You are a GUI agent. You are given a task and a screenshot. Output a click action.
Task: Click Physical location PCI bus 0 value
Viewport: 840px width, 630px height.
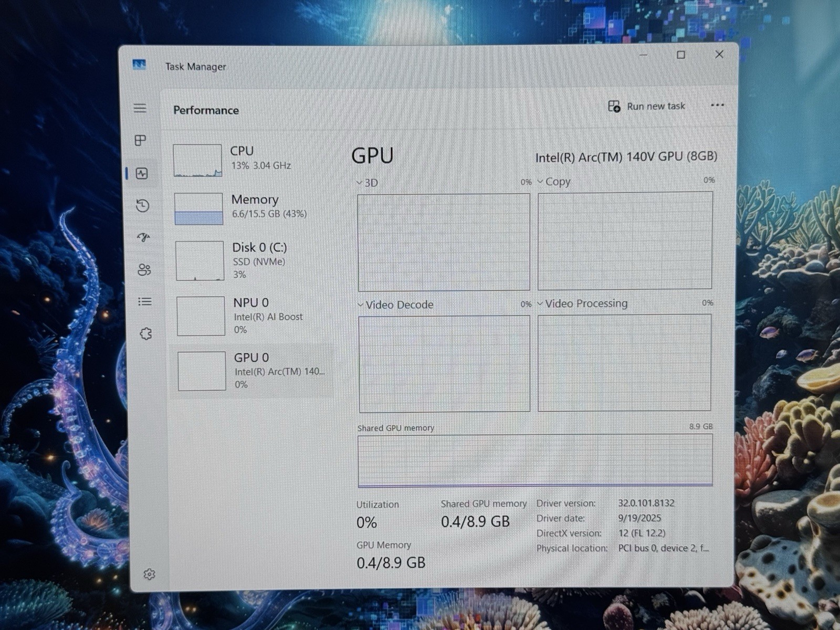coord(663,548)
